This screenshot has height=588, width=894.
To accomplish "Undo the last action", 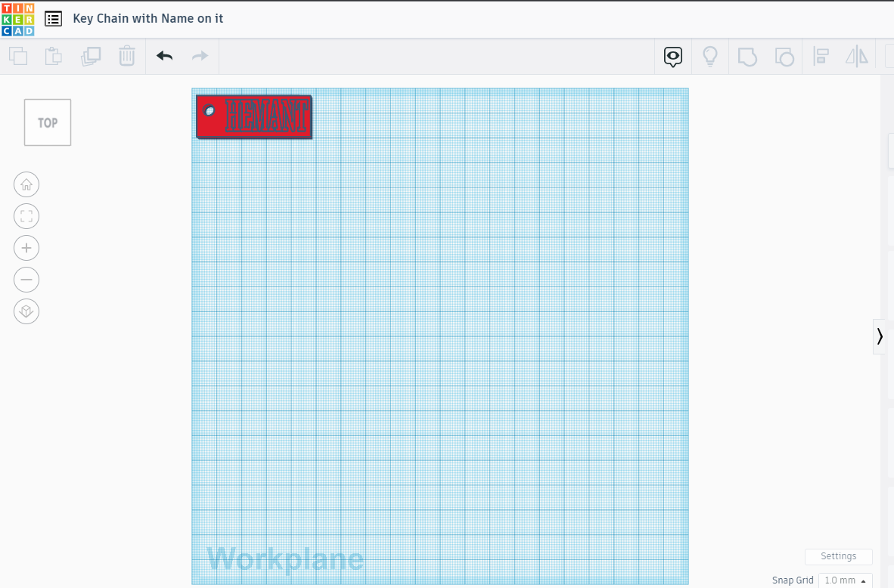I will [x=164, y=56].
